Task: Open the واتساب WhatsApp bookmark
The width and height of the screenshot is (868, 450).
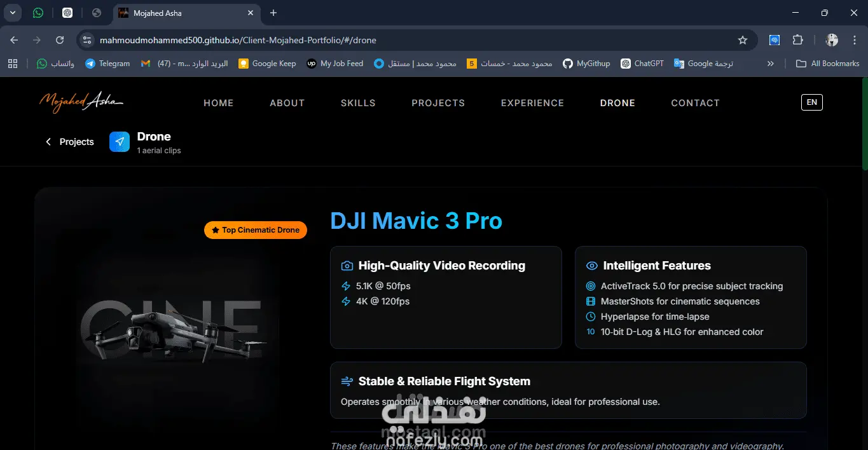Action: pyautogui.click(x=55, y=64)
